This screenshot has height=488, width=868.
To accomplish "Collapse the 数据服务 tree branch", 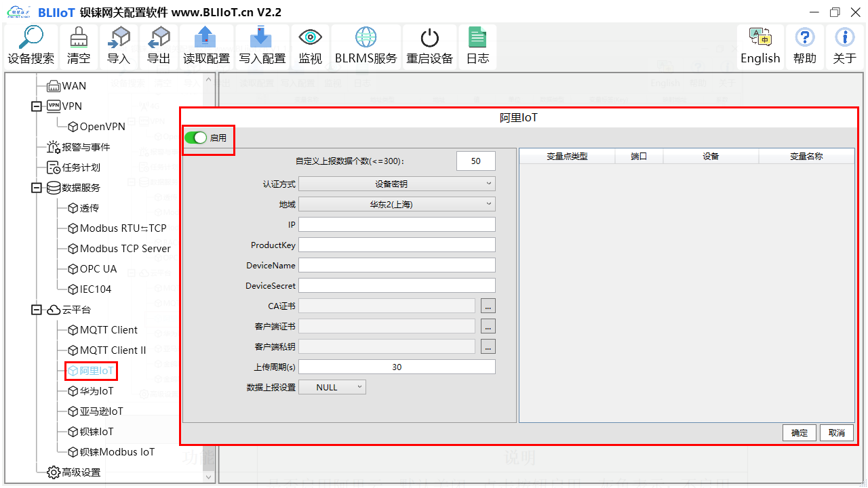I will pyautogui.click(x=37, y=188).
